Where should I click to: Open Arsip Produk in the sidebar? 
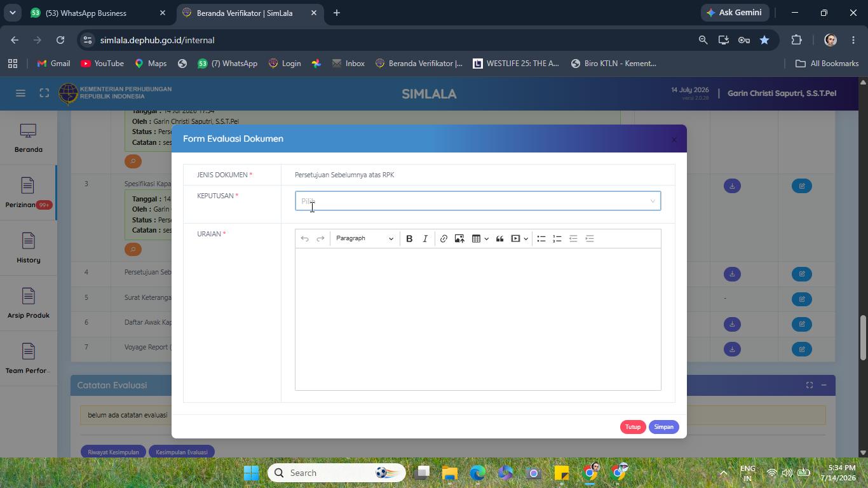[29, 304]
